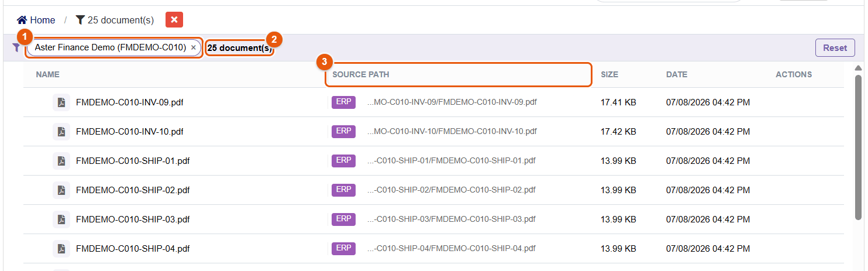Click the purple filter funnel icon
Screen dimensions: 868x271
(16, 47)
